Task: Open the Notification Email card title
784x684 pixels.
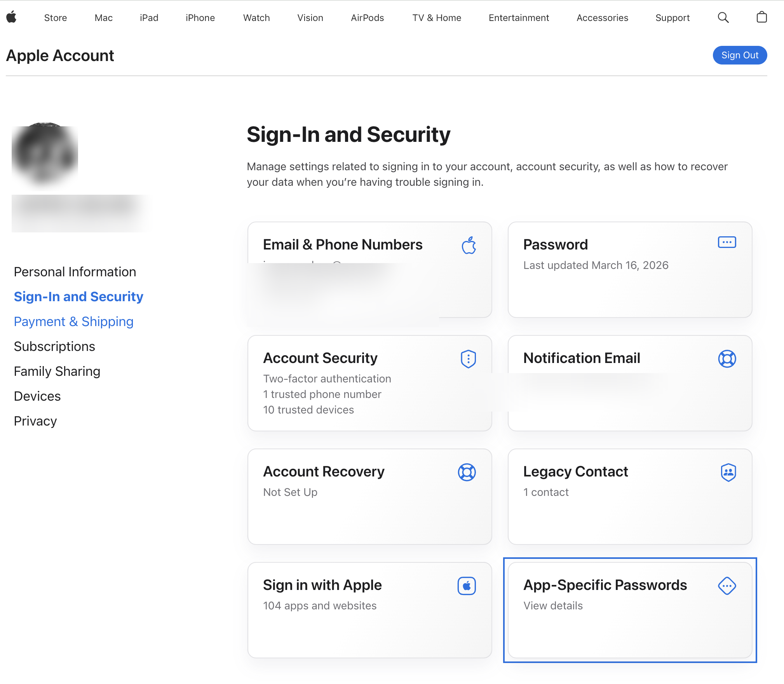Action: (582, 358)
